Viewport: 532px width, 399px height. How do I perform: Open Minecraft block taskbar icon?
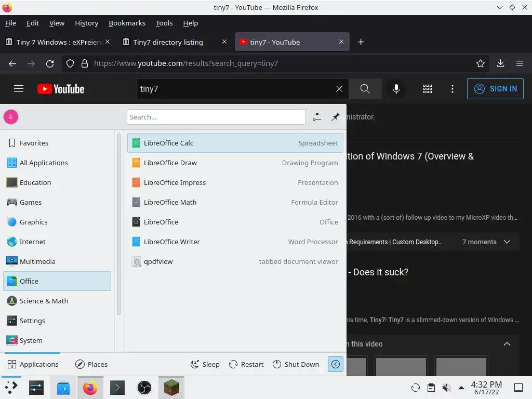tap(171, 388)
